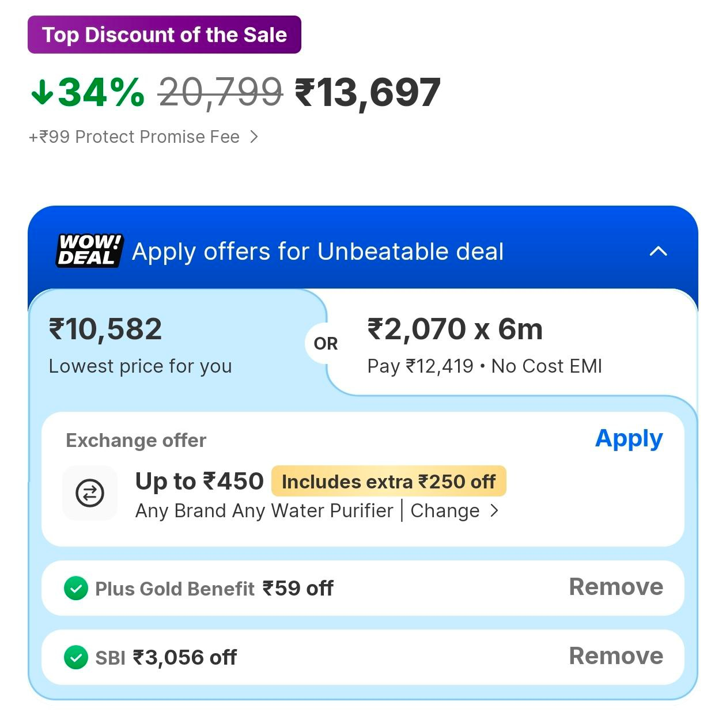Collapse the Unbeatable deal offers panel
The image size is (726, 728).
tap(658, 251)
